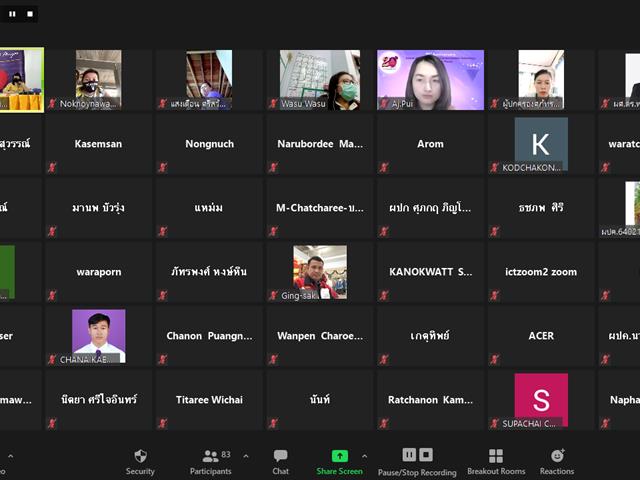Viewport: 640px width, 480px height.
Task: Click muted mic icon on Ratchanon Kam tile
Action: pyautogui.click(x=384, y=423)
